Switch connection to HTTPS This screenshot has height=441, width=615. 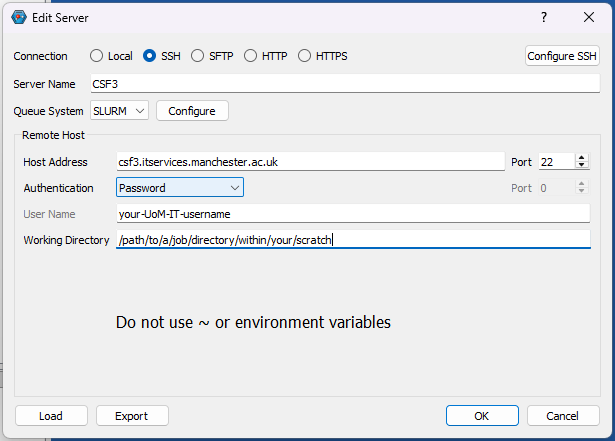(x=304, y=56)
